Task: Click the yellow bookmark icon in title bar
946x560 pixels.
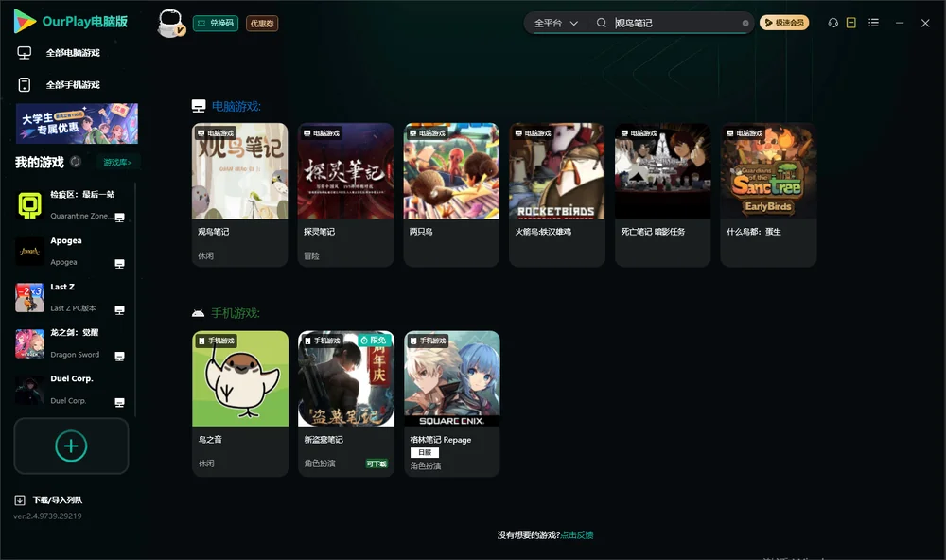Action: (x=851, y=23)
